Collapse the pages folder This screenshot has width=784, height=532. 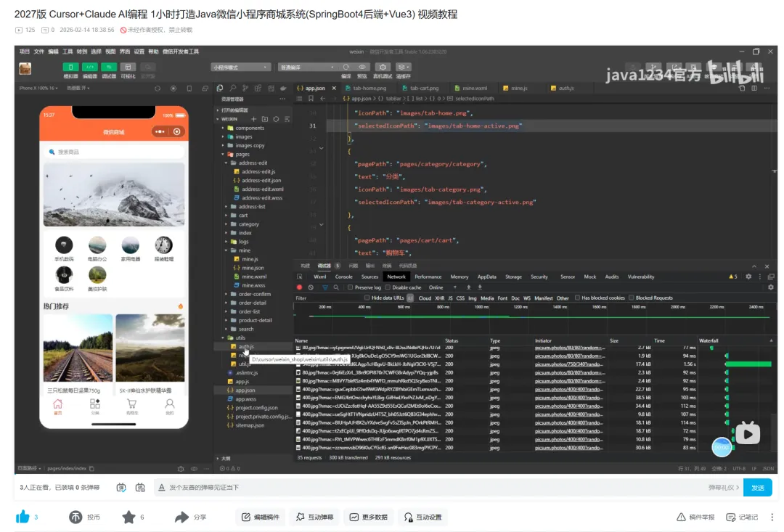pos(242,154)
